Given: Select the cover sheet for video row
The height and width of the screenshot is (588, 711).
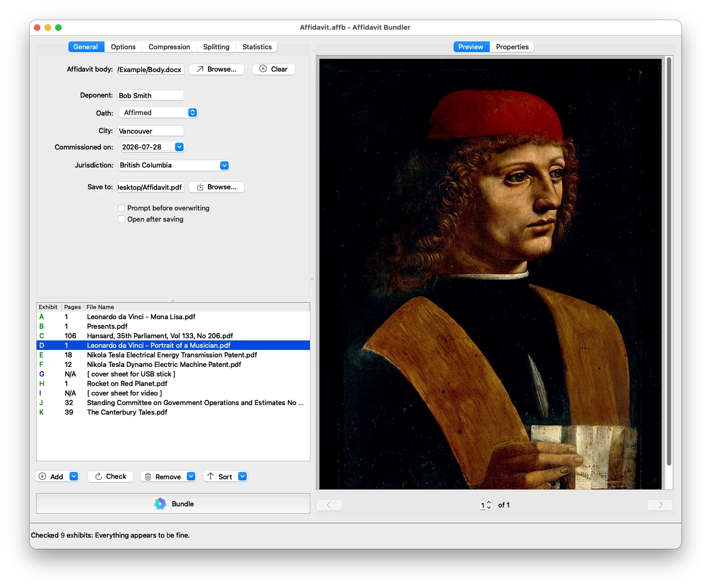Looking at the screenshot, I should (173, 393).
